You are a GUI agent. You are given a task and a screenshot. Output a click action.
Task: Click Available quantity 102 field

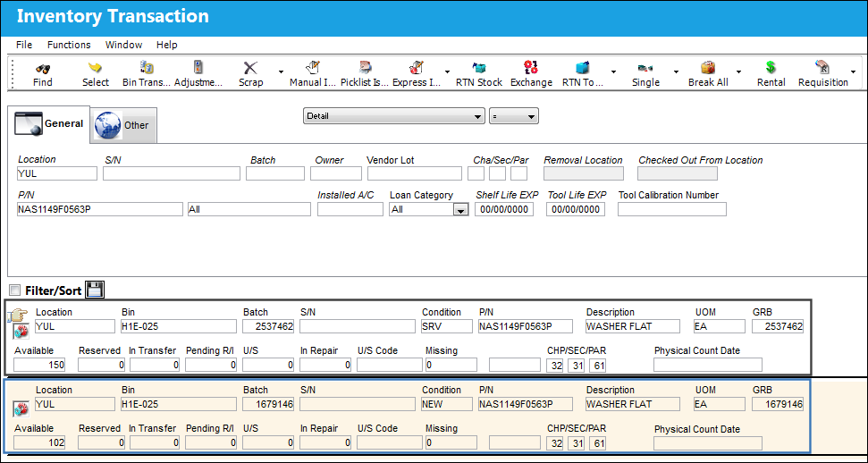coord(39,442)
